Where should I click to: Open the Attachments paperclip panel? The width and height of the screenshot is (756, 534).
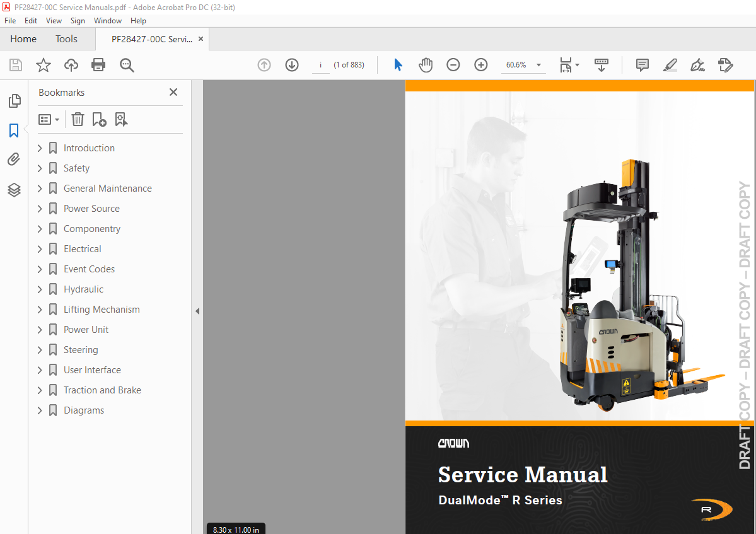pyautogui.click(x=14, y=159)
